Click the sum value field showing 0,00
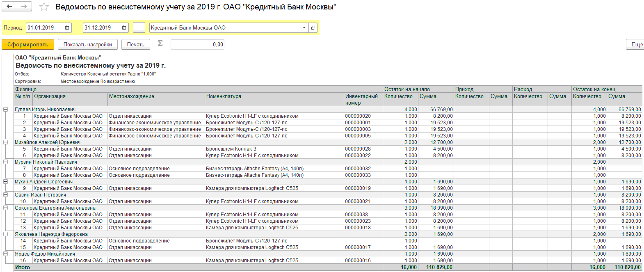 (197, 44)
